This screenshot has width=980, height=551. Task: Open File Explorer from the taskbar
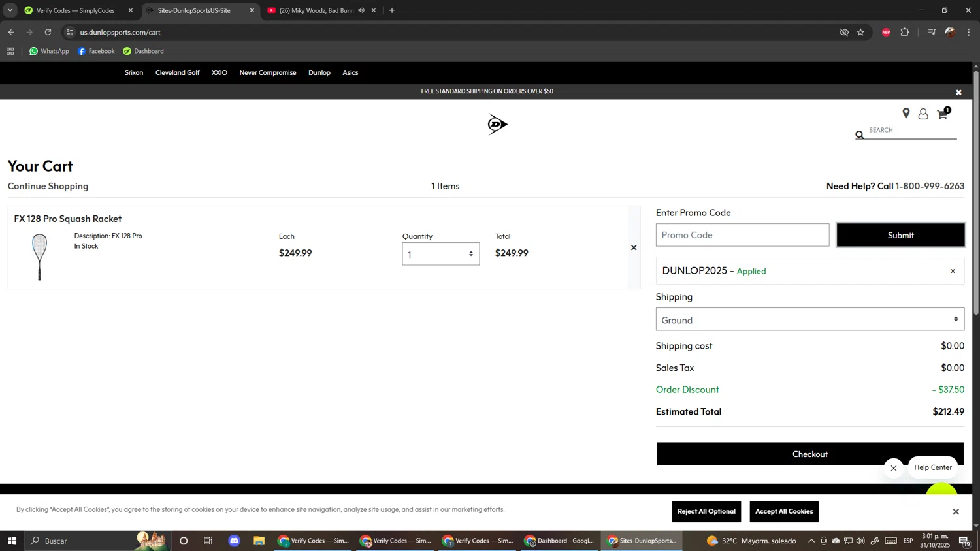pos(259,541)
